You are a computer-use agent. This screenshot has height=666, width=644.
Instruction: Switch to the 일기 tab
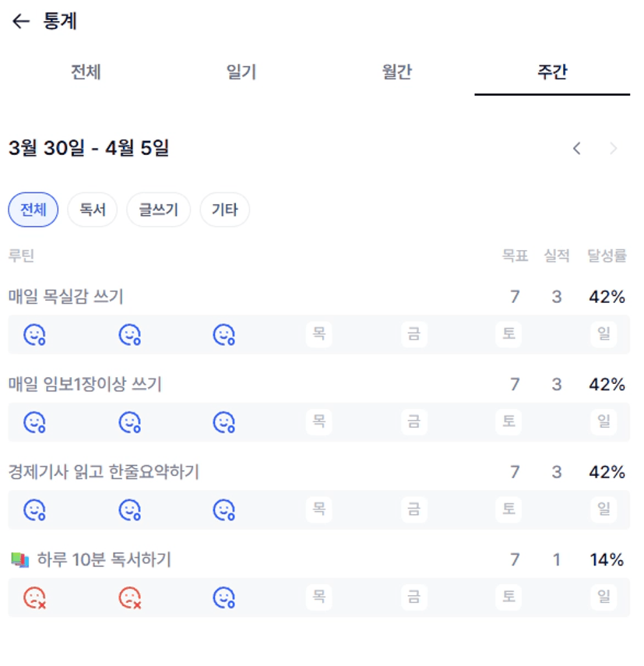tap(241, 72)
